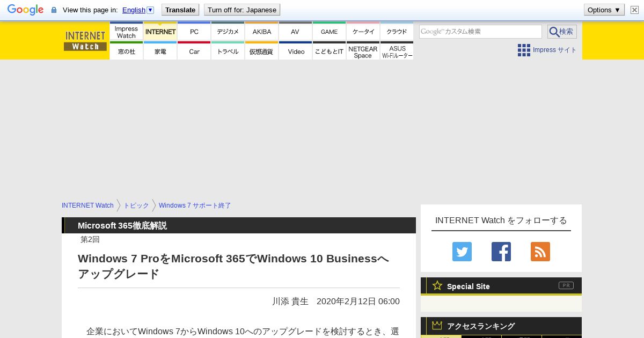
Task: Click the access ranking crown icon
Action: (437, 326)
